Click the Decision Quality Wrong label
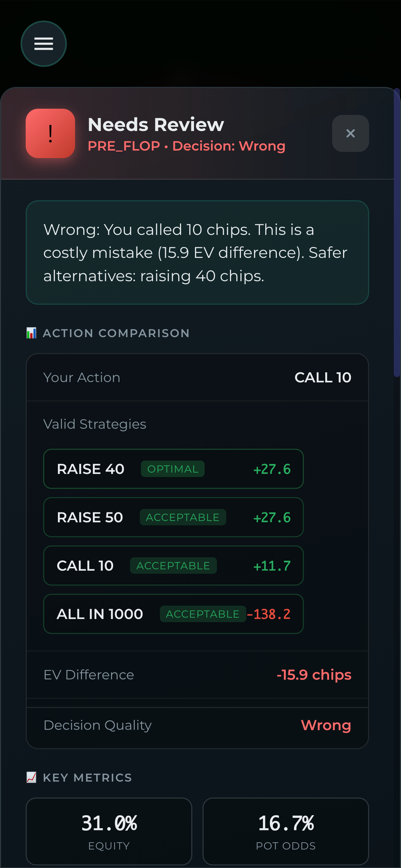This screenshot has width=401, height=868. (326, 725)
